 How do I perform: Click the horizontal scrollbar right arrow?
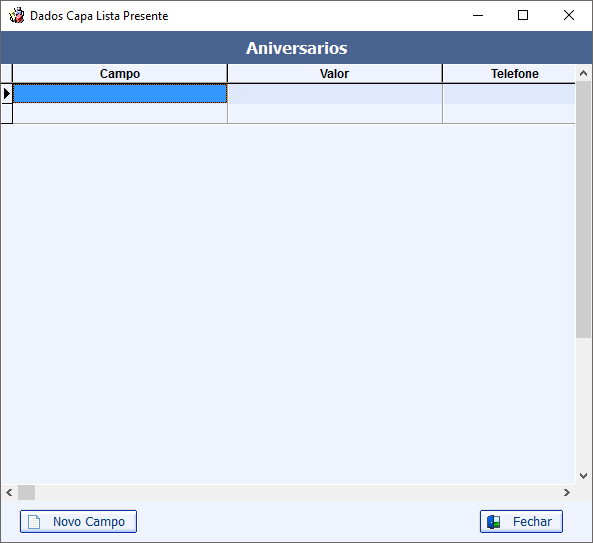point(567,492)
